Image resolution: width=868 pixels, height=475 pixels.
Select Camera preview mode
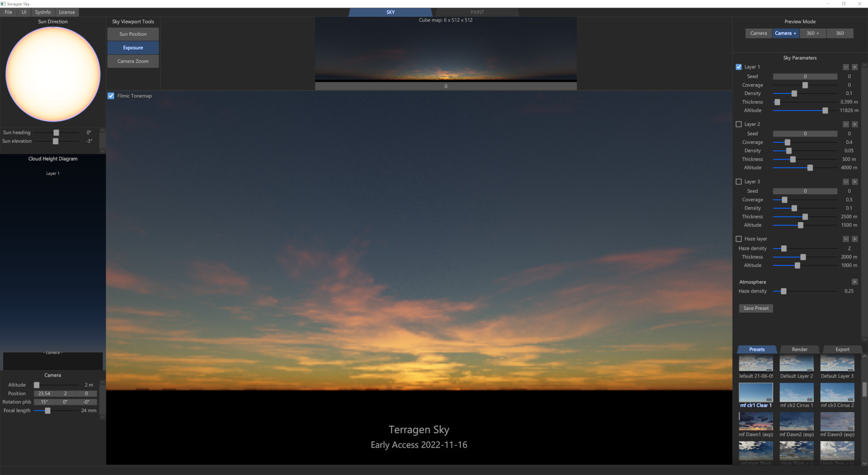tap(758, 33)
